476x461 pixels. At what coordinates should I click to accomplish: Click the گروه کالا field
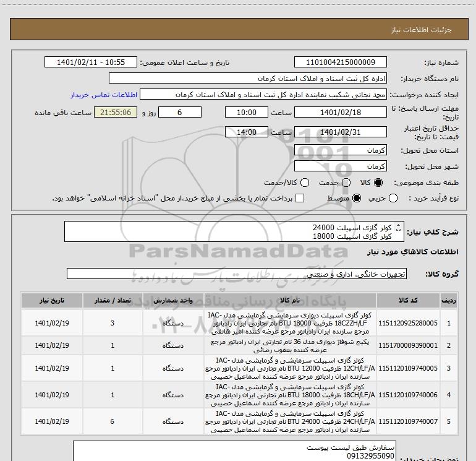pyautogui.click(x=237, y=274)
